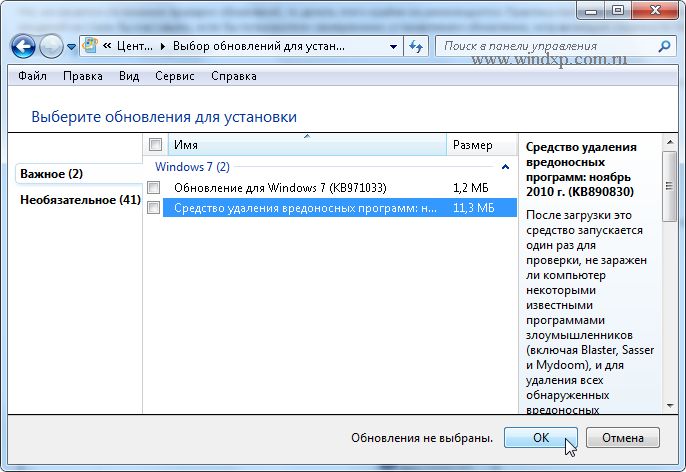Click the 11,3 МБ size cell
This screenshot has width=686, height=472.
(474, 208)
